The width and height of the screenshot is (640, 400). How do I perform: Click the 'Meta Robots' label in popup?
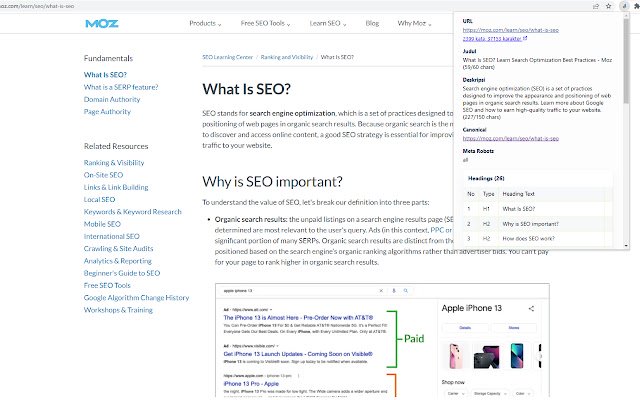pos(478,151)
